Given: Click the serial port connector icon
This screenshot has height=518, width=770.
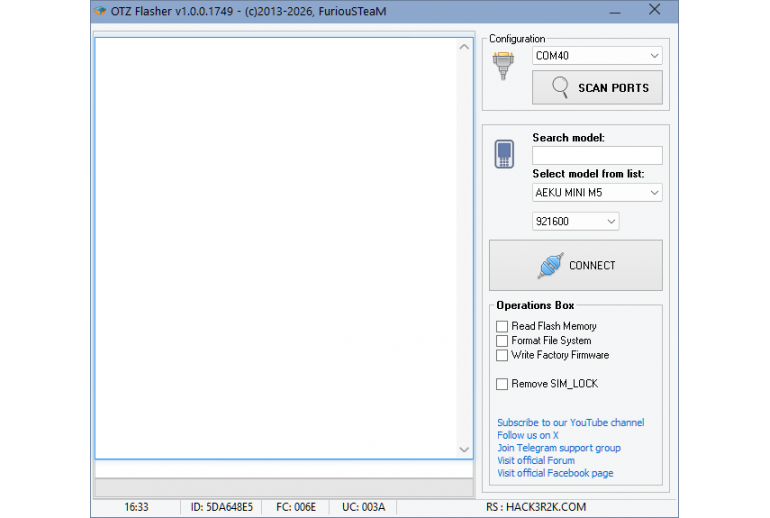Looking at the screenshot, I should click(503, 65).
